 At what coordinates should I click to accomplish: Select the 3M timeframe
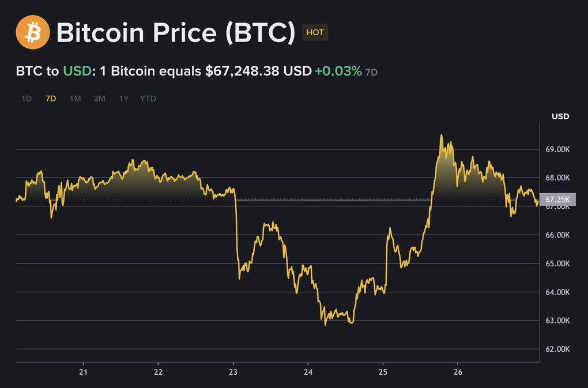pos(99,98)
